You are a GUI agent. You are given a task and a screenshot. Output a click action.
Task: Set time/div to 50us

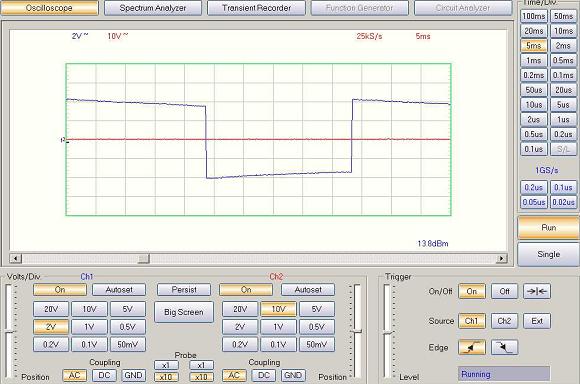534,90
